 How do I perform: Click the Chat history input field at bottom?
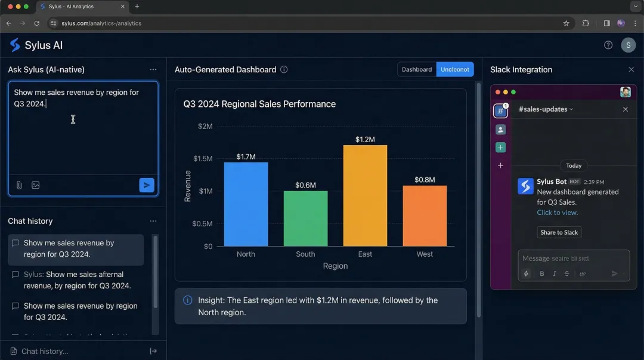tap(45, 351)
